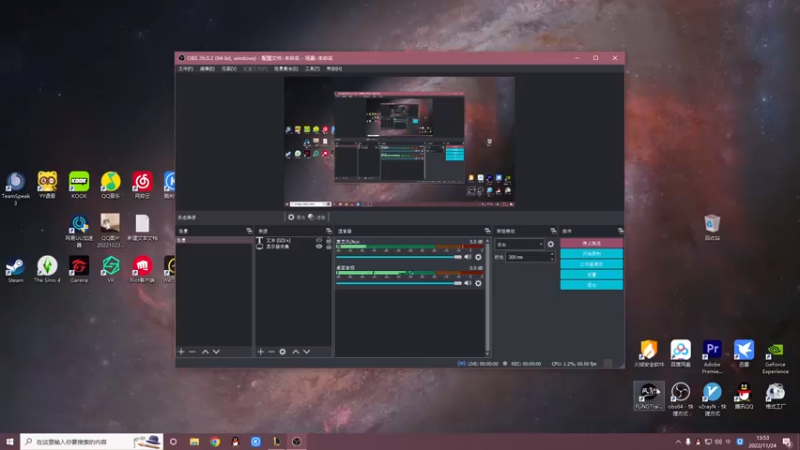
Task: Open the Tools menu in OBS
Action: [312, 69]
